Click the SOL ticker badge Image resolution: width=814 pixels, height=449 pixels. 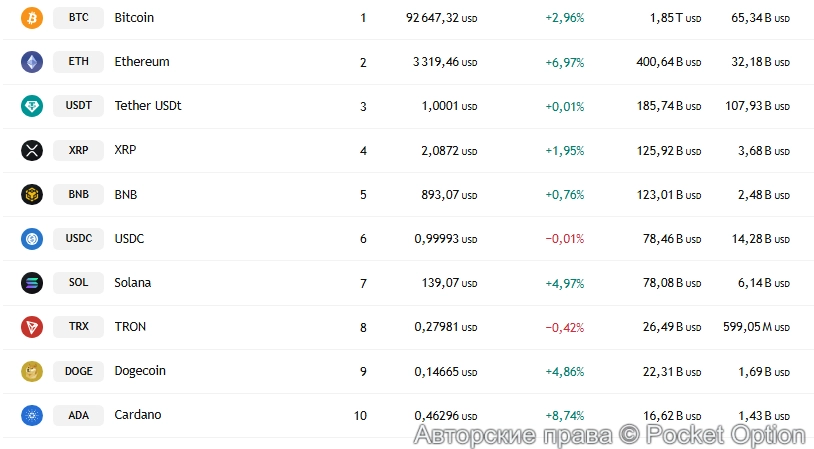click(x=78, y=283)
